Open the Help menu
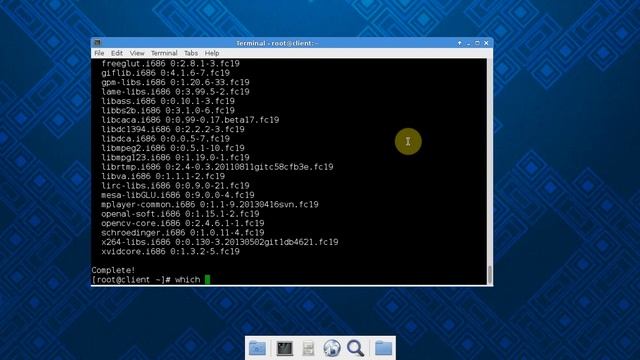Viewport: 640px width, 360px height. click(x=212, y=53)
